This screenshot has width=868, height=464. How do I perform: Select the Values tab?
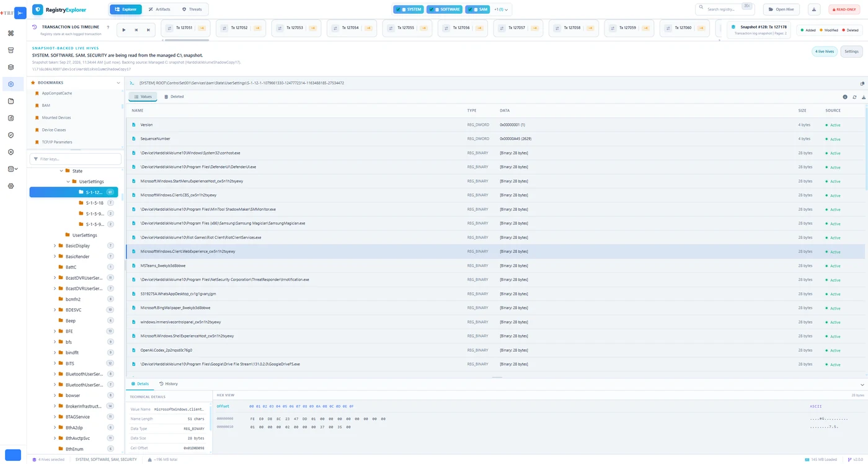click(x=143, y=97)
